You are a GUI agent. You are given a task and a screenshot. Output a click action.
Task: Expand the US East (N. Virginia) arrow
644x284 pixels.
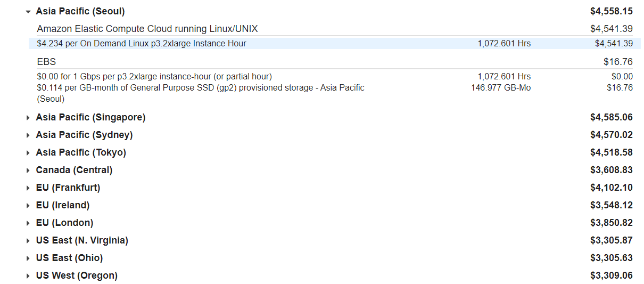click(x=28, y=241)
